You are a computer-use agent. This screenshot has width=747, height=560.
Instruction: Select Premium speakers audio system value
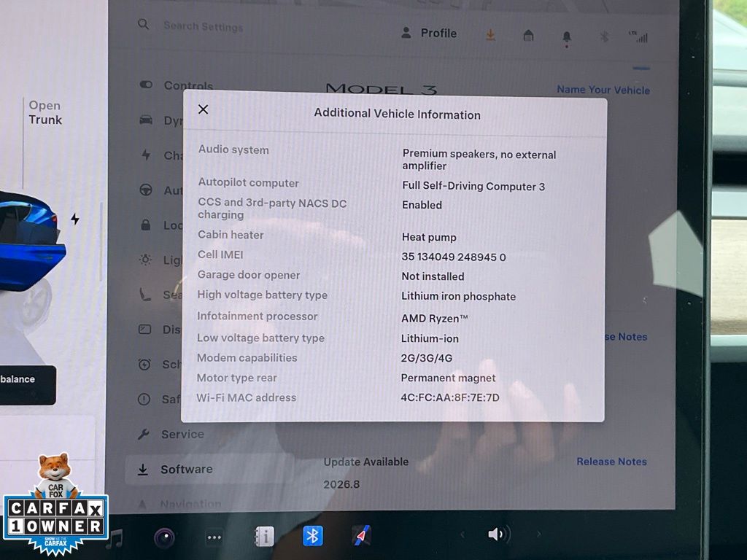pos(479,160)
